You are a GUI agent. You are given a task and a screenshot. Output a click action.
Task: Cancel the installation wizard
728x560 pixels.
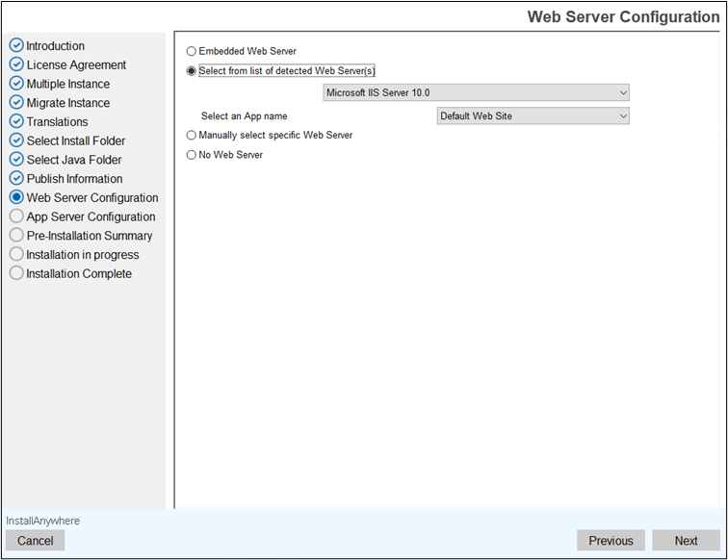coord(36,541)
